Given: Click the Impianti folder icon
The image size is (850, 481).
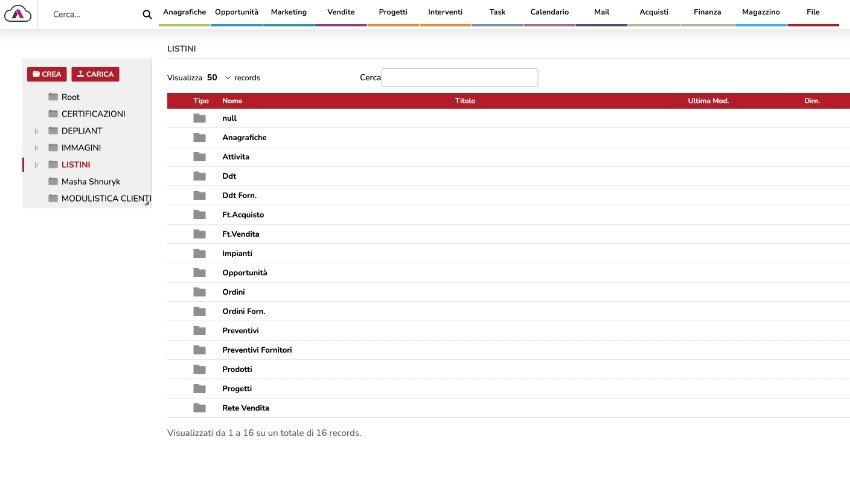Looking at the screenshot, I should coord(200,254).
